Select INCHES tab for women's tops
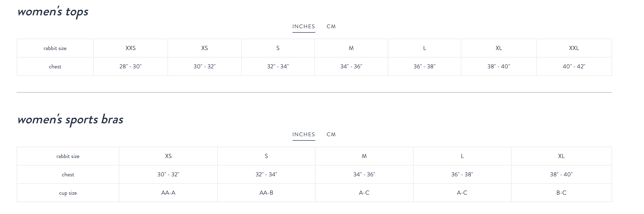The width and height of the screenshot is (644, 214). click(303, 27)
